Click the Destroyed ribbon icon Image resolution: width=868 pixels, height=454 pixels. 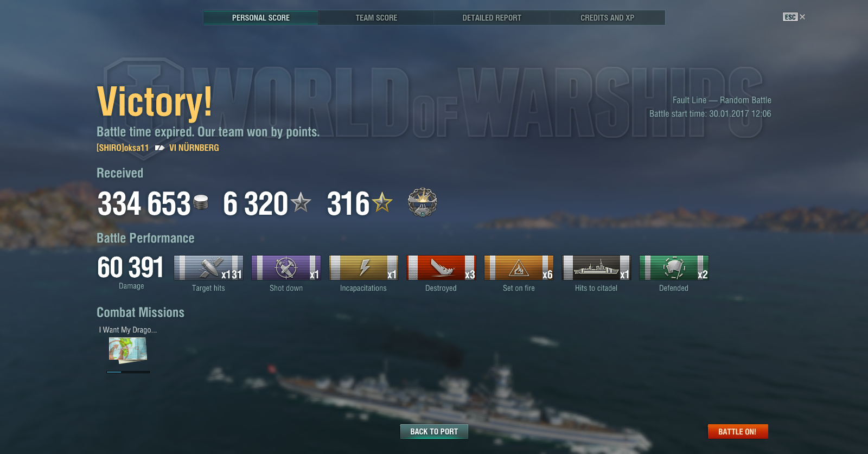pyautogui.click(x=441, y=268)
